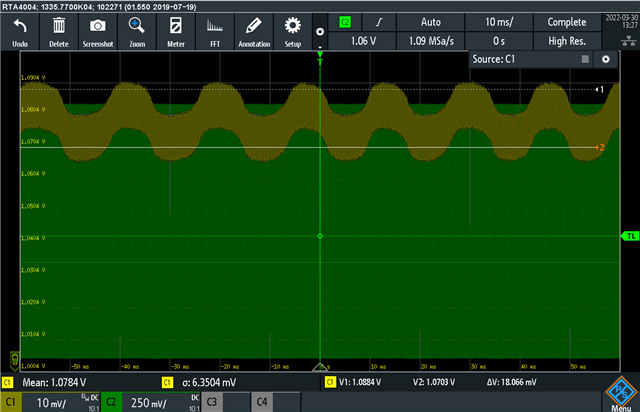Image resolution: width=640 pixels, height=412 pixels.
Task: Grab the TL trigger level marker
Action: [x=630, y=236]
